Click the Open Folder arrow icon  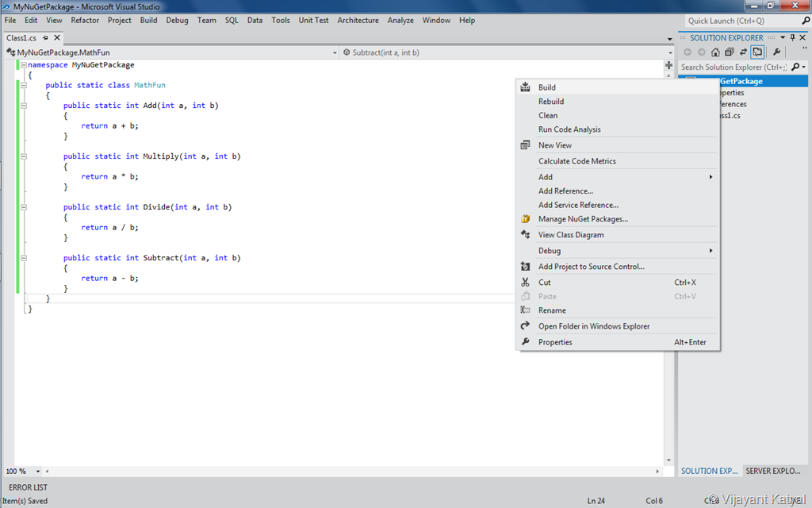coord(525,325)
